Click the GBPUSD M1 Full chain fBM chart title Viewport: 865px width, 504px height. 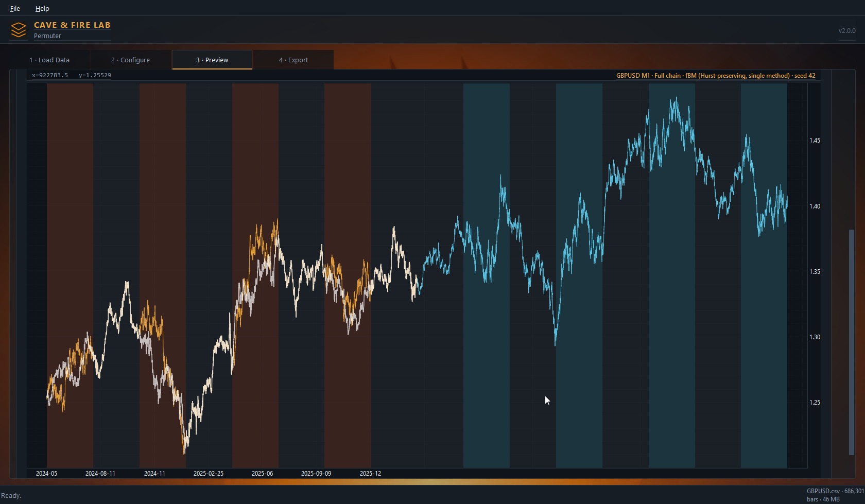pos(716,76)
